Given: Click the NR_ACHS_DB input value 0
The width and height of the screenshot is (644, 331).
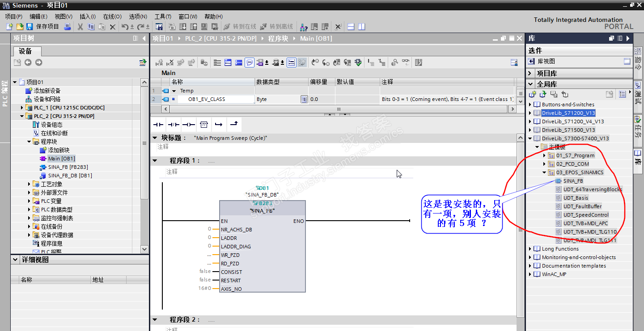Looking at the screenshot, I should point(209,229).
